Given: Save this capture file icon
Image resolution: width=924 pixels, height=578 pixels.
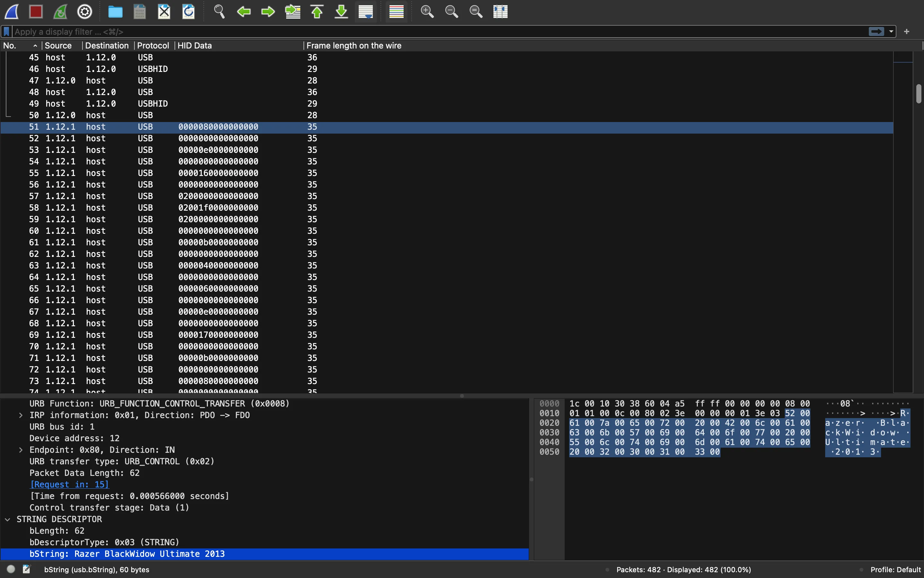Looking at the screenshot, I should pyautogui.click(x=140, y=12).
